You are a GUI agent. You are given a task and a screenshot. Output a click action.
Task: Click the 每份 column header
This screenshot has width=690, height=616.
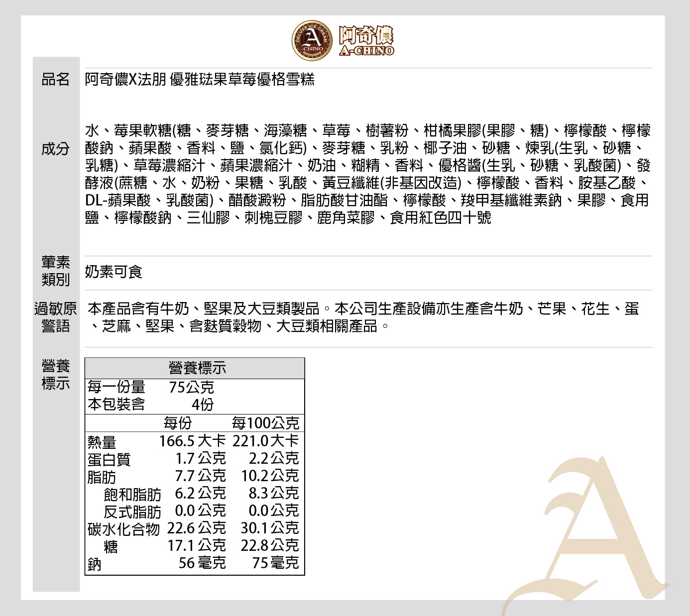(x=178, y=423)
